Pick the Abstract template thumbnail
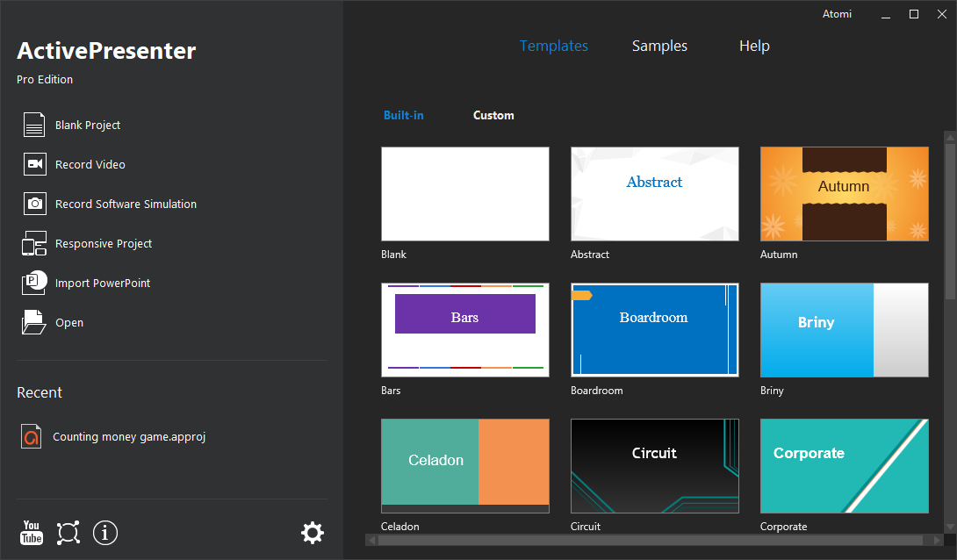The height and width of the screenshot is (560, 957). tap(655, 194)
